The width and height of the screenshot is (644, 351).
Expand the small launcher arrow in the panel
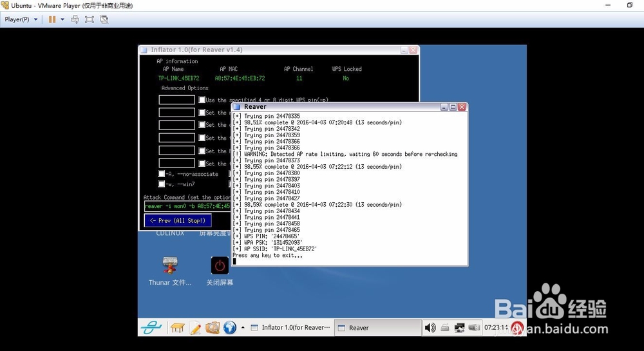point(243,328)
